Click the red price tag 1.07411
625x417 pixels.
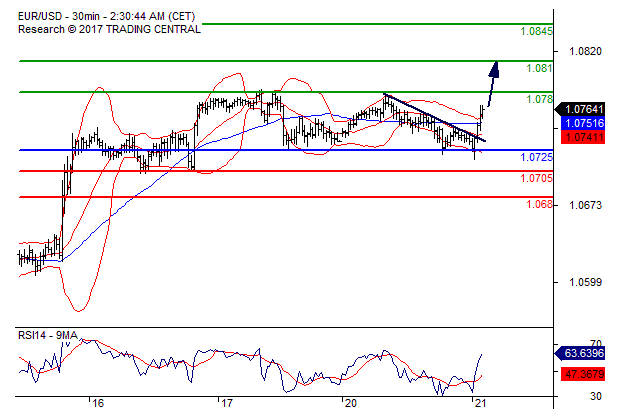click(x=583, y=137)
